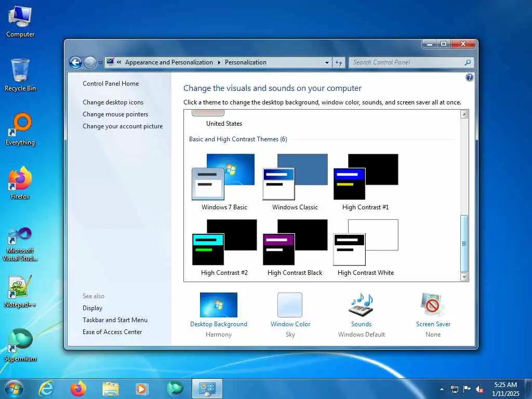The height and width of the screenshot is (399, 532).
Task: Click the taskbar clock 5:25 AM
Action: click(506, 385)
